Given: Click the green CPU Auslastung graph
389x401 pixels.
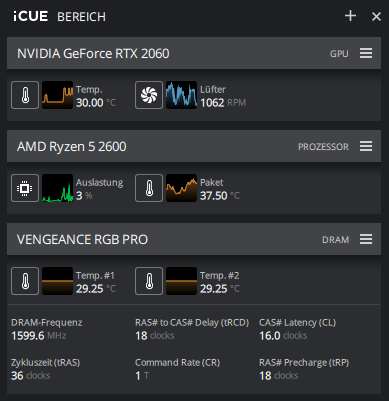Looking at the screenshot, I should click(57, 188).
